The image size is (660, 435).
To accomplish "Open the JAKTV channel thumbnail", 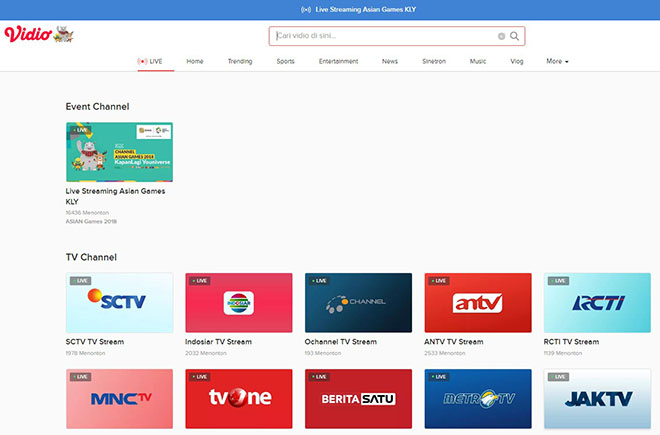I will coord(597,399).
